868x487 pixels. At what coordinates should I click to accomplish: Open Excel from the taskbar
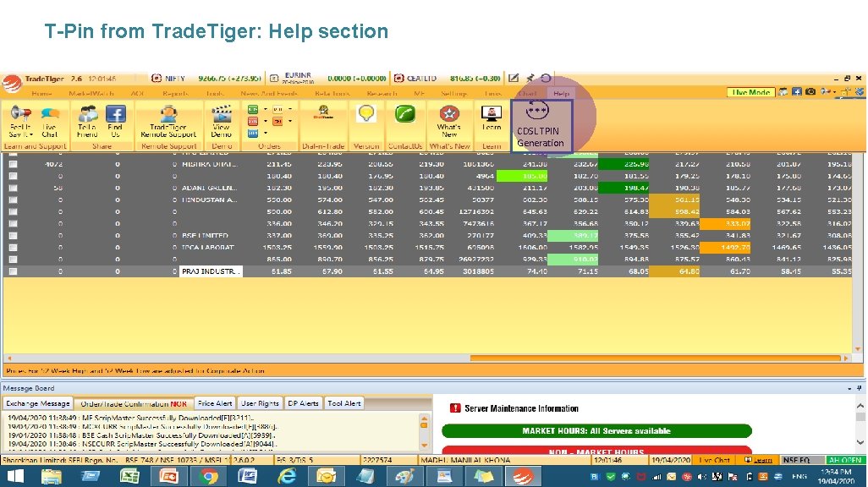click(x=129, y=476)
